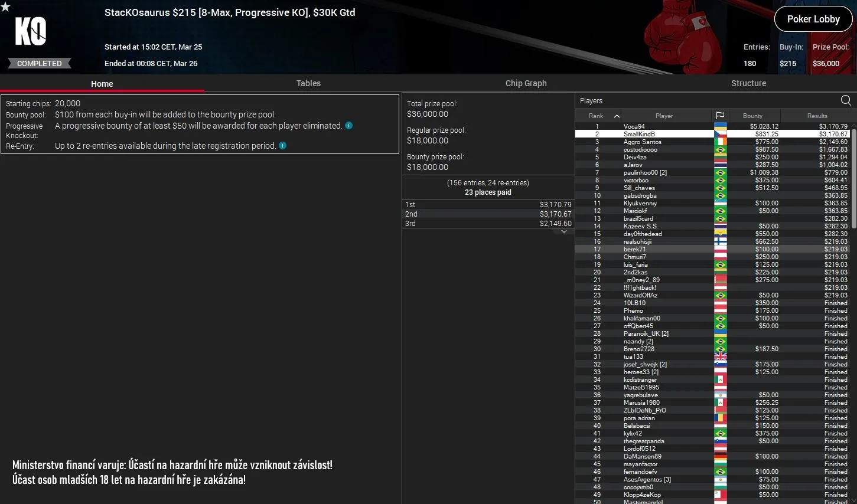This screenshot has height=504, width=857.
Task: Select the Tables view
Action: point(308,83)
